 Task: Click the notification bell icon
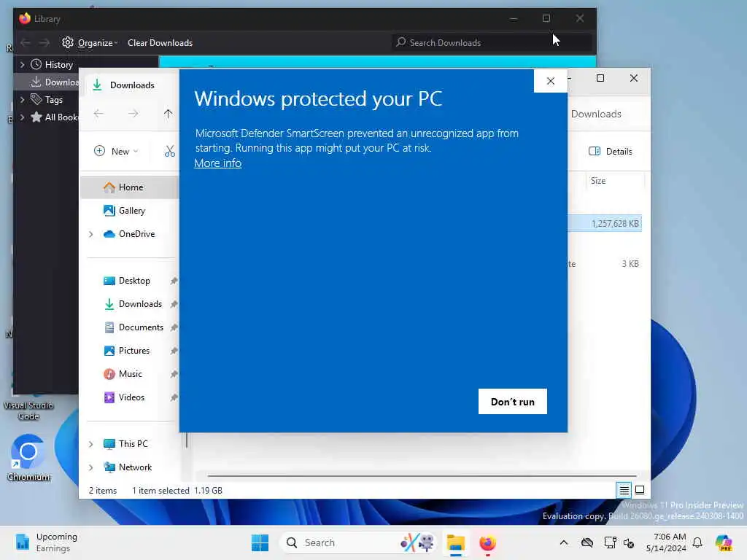click(x=697, y=542)
